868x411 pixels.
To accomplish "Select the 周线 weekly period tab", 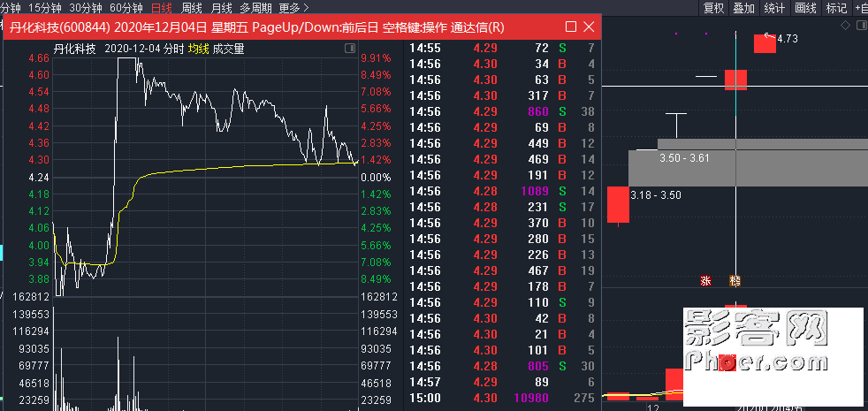I will (192, 8).
